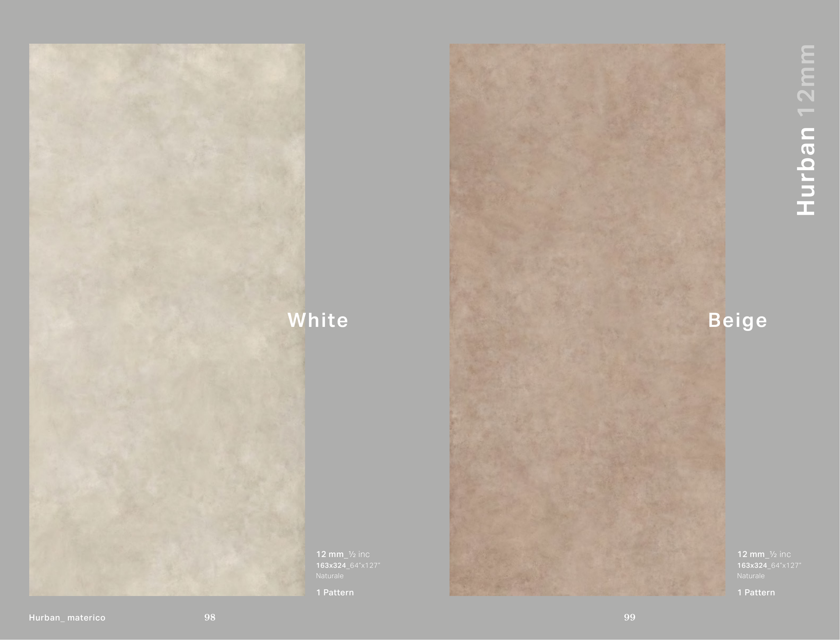
Task: Click page number 98
Action: click(210, 617)
